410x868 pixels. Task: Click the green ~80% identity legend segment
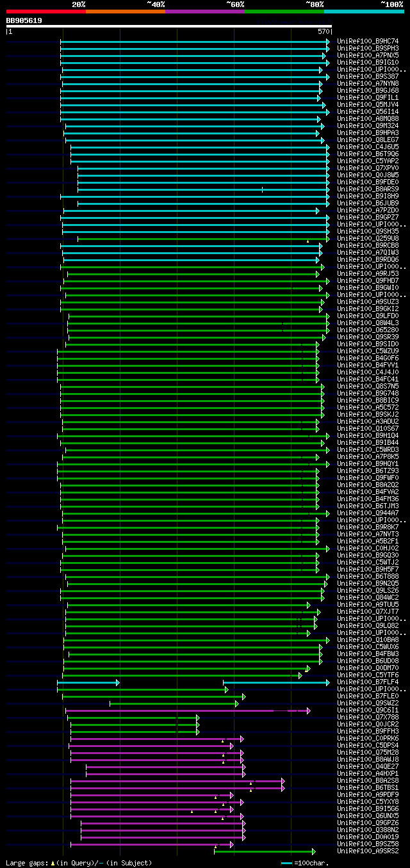coord(284,12)
